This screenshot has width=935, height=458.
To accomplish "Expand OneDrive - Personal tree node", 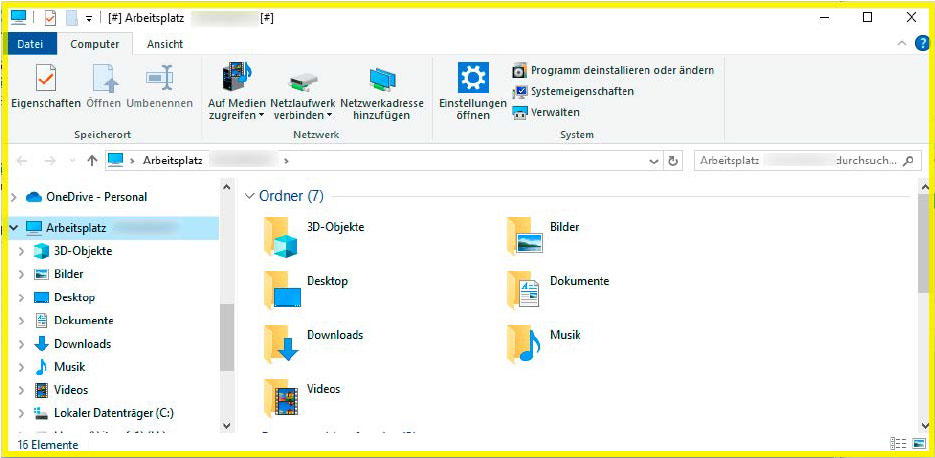I will click(x=14, y=197).
